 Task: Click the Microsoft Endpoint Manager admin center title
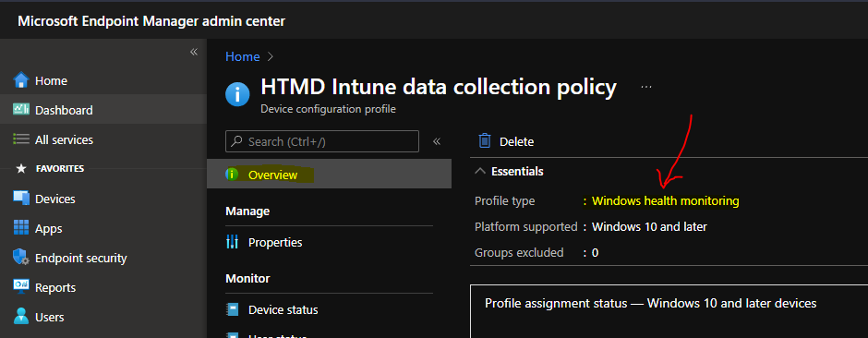(151, 21)
